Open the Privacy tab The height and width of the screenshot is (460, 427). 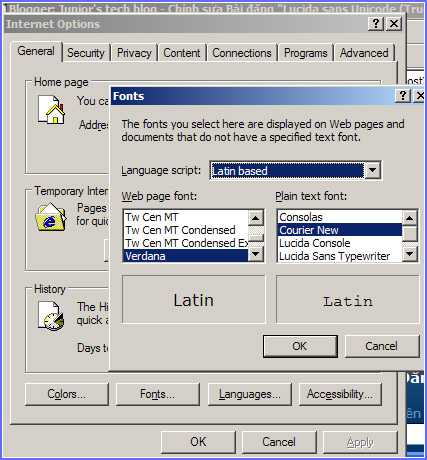click(x=134, y=53)
